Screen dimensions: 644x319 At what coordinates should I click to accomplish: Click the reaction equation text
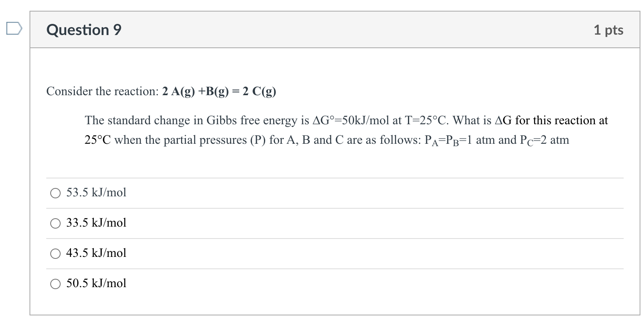click(161, 91)
